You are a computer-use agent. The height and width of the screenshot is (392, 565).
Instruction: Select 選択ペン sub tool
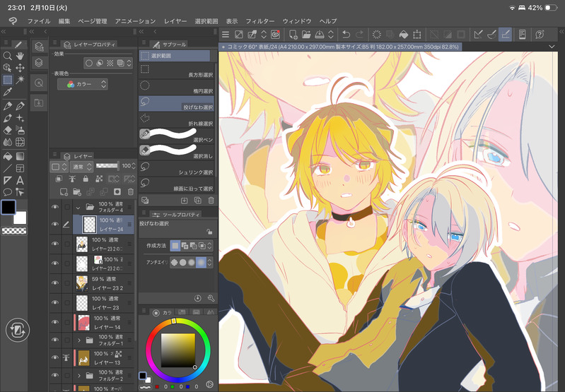point(177,136)
